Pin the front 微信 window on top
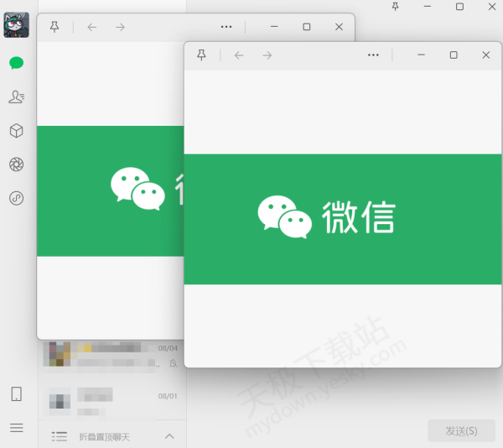 click(201, 55)
